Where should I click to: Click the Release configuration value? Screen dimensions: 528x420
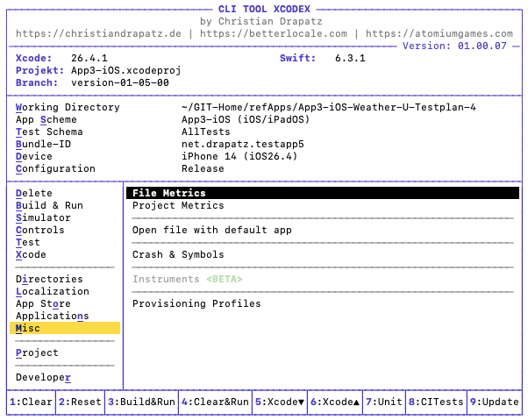tap(203, 168)
